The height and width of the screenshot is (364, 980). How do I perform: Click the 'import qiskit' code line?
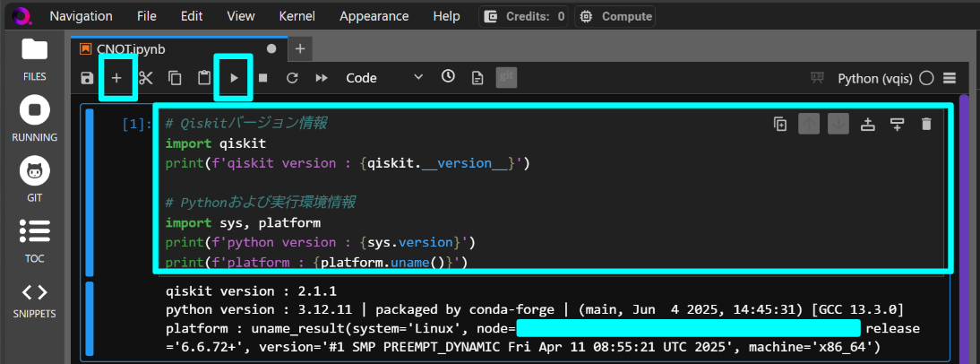click(x=216, y=143)
